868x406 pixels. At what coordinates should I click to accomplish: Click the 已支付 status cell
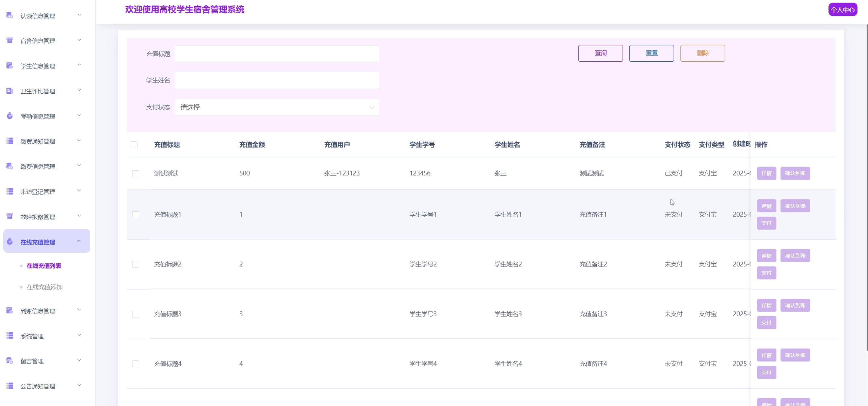[x=673, y=173]
